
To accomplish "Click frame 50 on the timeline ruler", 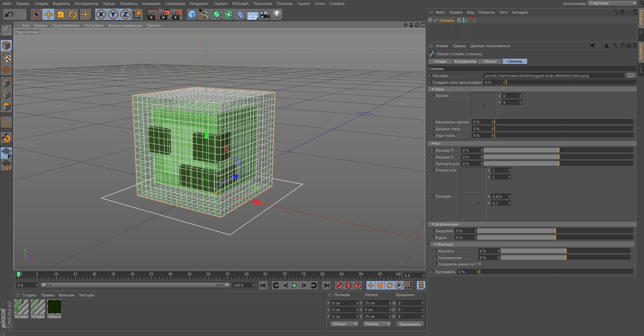I will point(208,275).
